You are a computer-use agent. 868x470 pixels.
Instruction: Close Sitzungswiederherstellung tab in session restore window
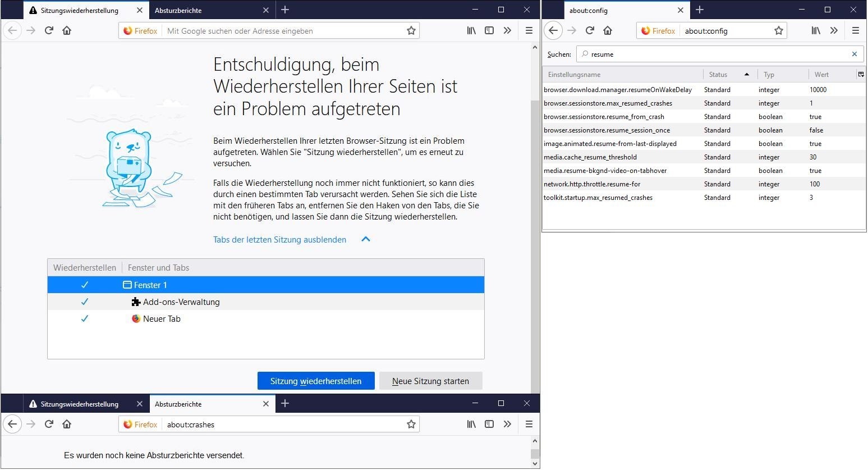140,10
